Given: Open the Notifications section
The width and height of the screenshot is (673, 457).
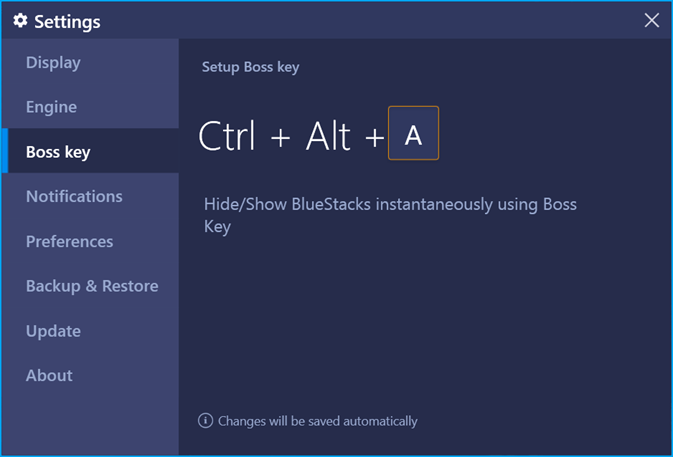Looking at the screenshot, I should 90,196.
